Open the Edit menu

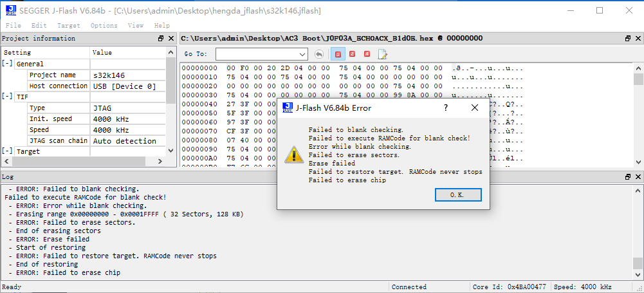click(x=39, y=26)
